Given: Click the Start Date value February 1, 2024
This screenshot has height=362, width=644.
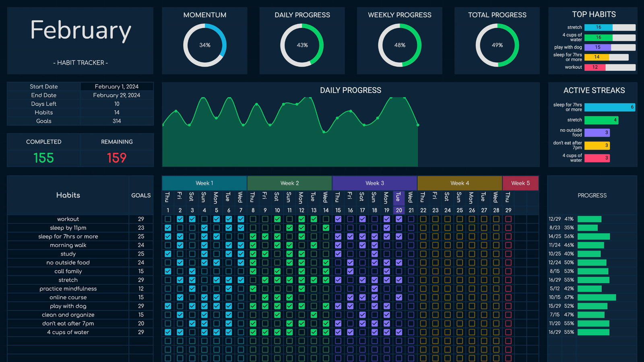Looking at the screenshot, I should coord(117,86).
